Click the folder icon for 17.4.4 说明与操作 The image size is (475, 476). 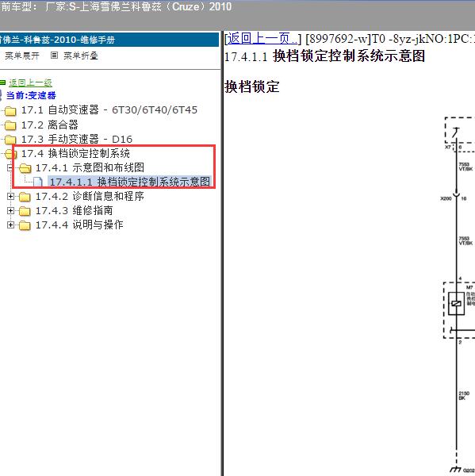point(25,225)
